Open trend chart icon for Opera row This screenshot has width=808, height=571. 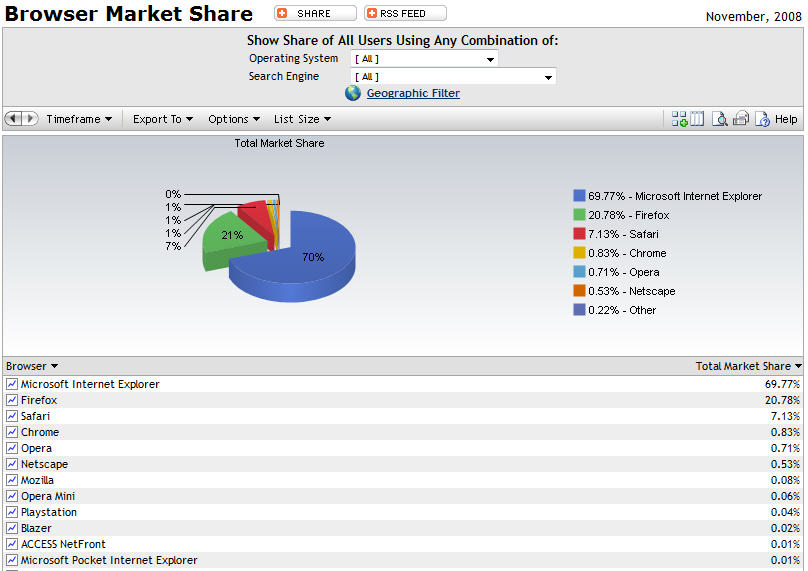coord(12,448)
